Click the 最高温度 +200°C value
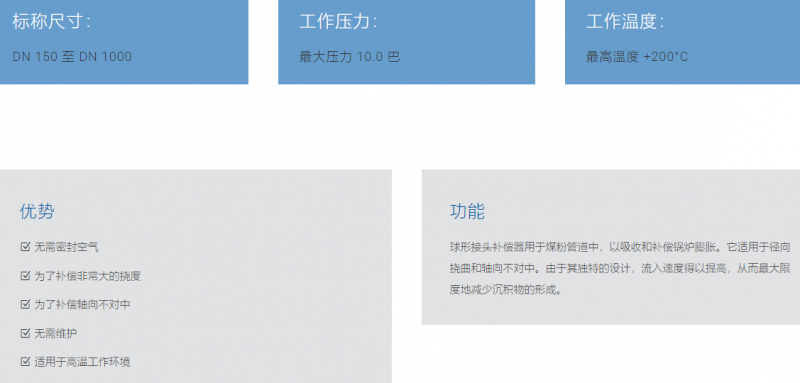The width and height of the screenshot is (800, 383). click(637, 57)
